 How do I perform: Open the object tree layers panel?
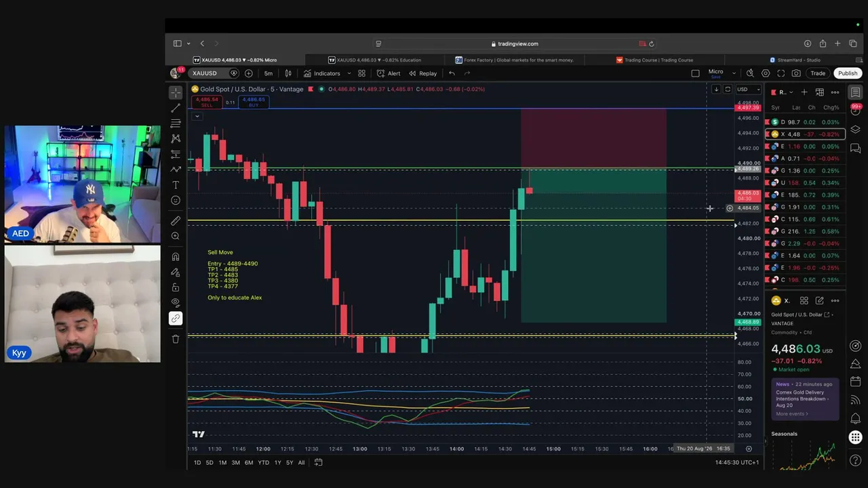pyautogui.click(x=856, y=129)
